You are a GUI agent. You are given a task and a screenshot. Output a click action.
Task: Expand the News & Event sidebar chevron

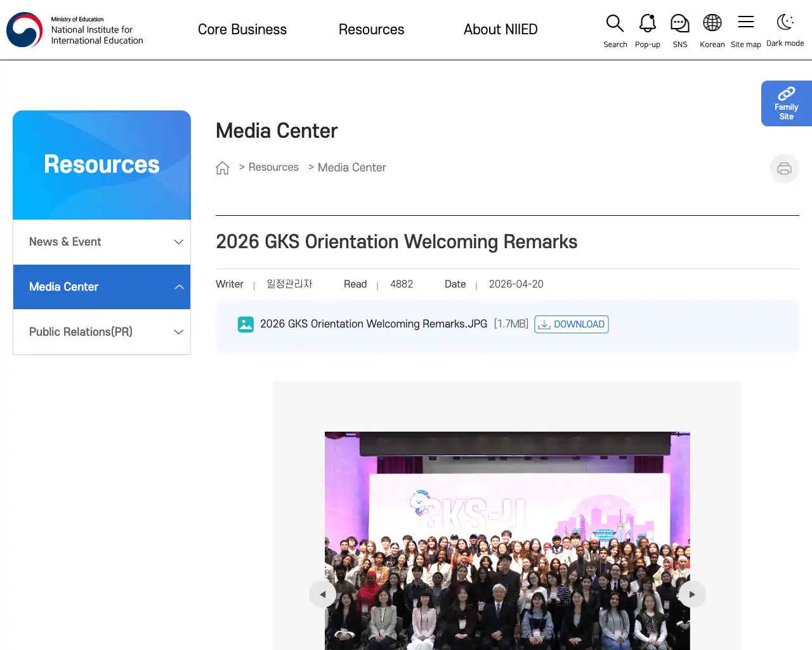179,242
